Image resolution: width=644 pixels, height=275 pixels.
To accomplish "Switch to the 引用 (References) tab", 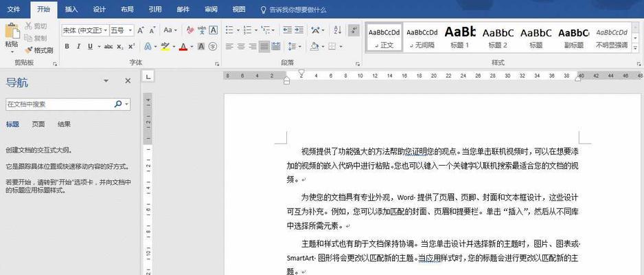I will 155,10.
